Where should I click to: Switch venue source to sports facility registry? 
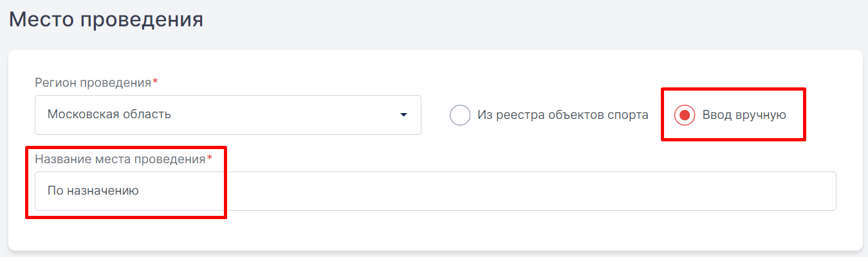460,116
